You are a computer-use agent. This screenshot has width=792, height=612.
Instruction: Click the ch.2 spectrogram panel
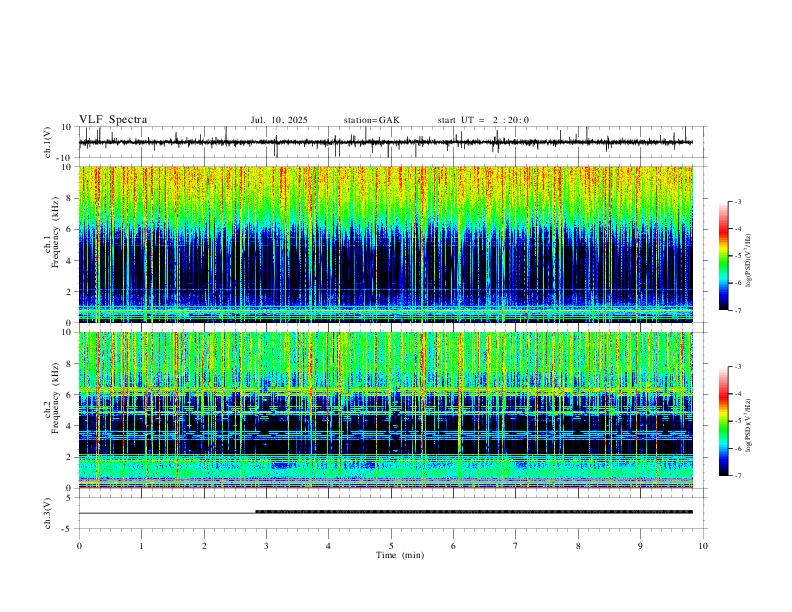[386, 410]
